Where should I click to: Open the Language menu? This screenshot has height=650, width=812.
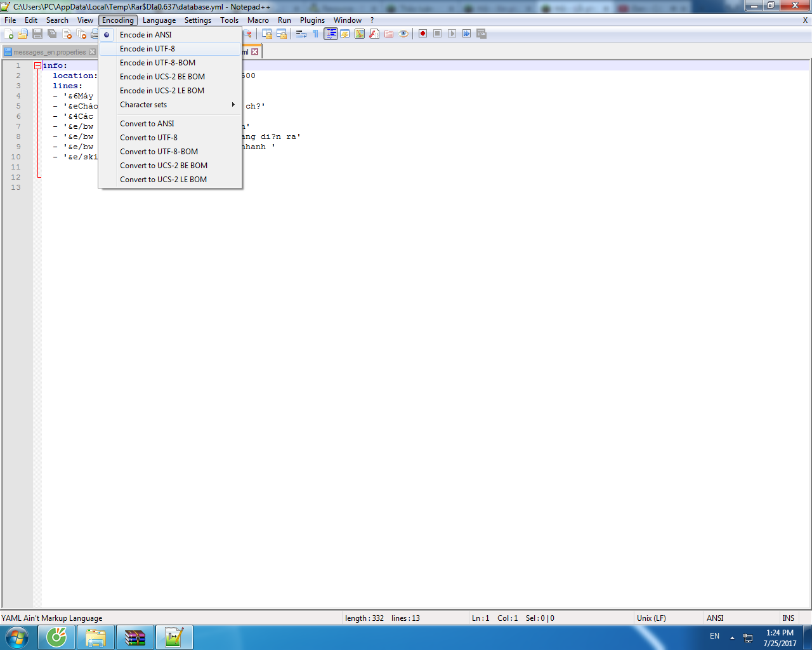pyautogui.click(x=159, y=20)
